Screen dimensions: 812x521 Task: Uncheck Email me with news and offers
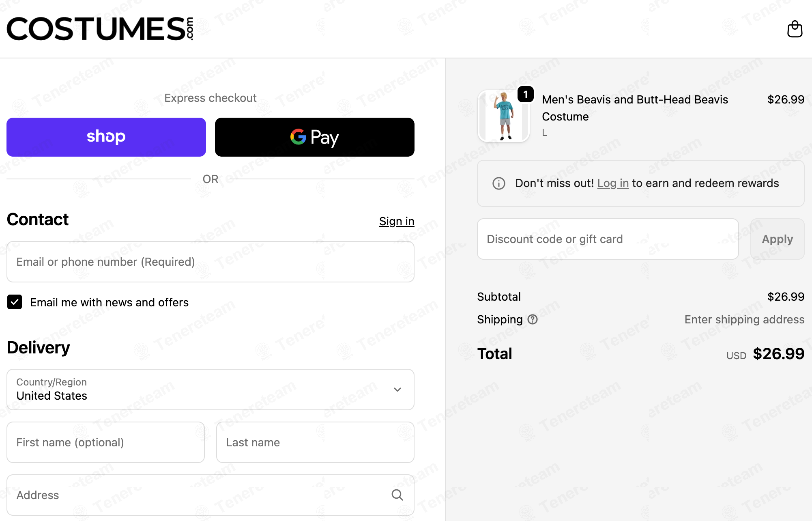pos(15,302)
